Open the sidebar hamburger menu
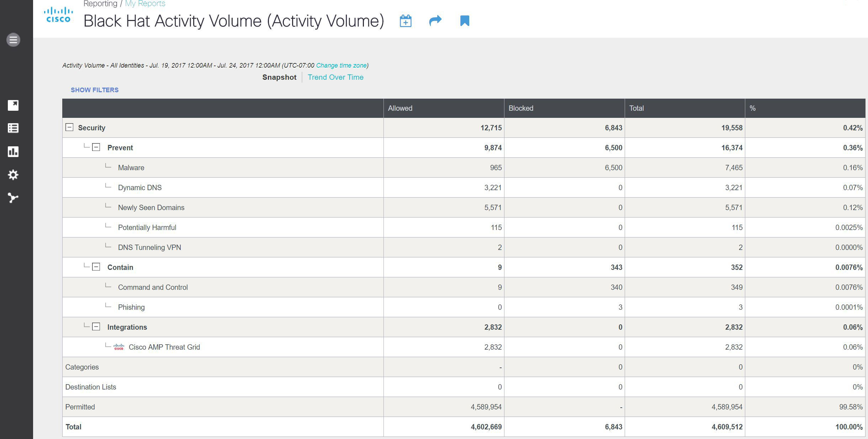The width and height of the screenshot is (868, 439). 13,40
